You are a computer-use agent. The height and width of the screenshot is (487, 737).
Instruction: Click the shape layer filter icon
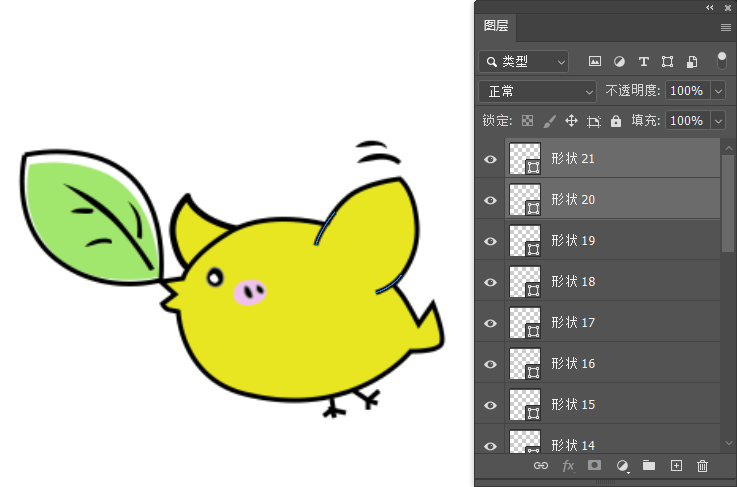tap(667, 62)
